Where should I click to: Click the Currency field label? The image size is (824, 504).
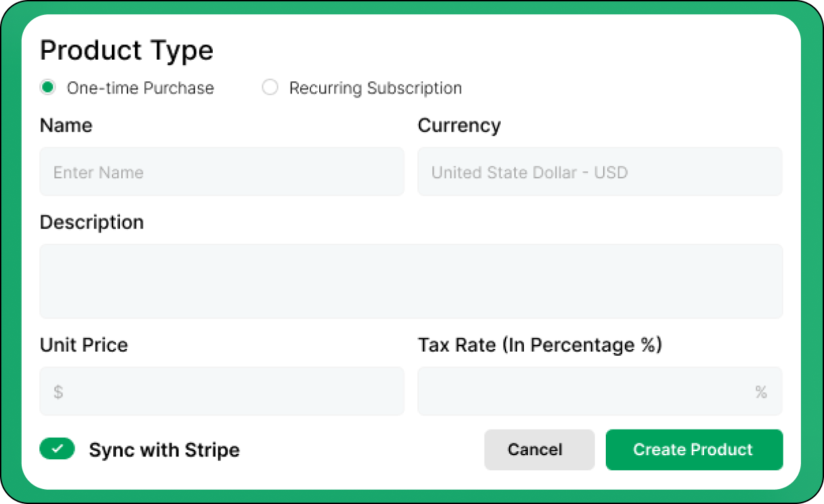(459, 125)
